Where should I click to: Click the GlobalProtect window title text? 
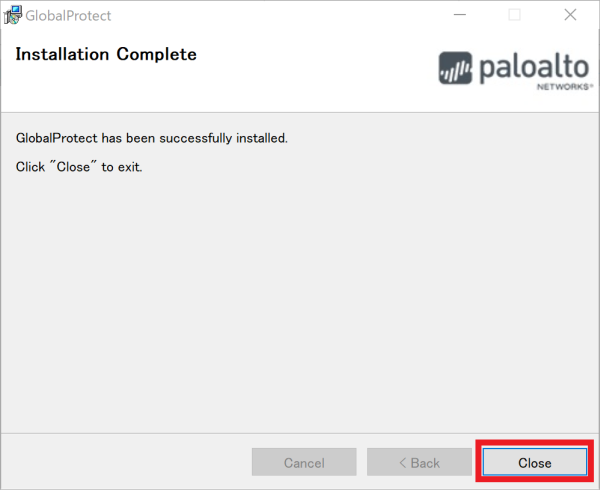[x=68, y=16]
